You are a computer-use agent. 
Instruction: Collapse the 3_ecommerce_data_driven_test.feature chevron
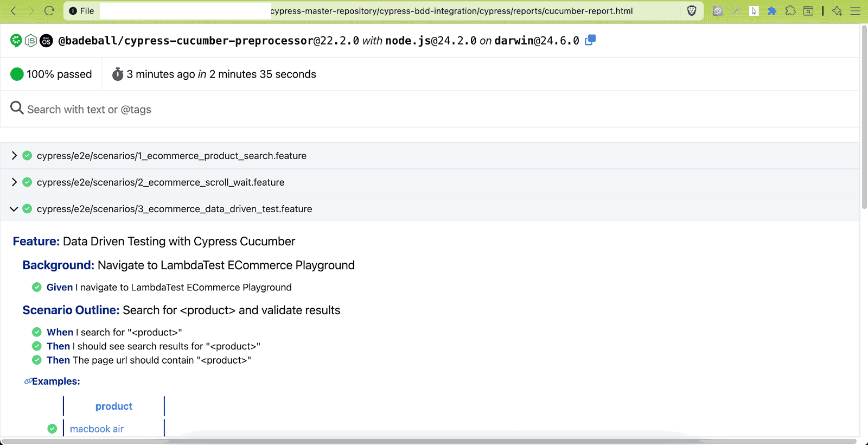pyautogui.click(x=14, y=209)
